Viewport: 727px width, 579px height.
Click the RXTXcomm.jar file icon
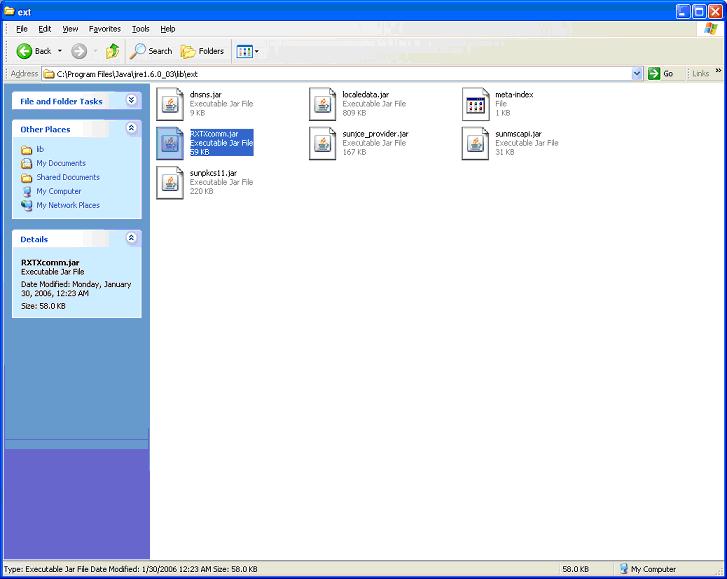[x=170, y=143]
